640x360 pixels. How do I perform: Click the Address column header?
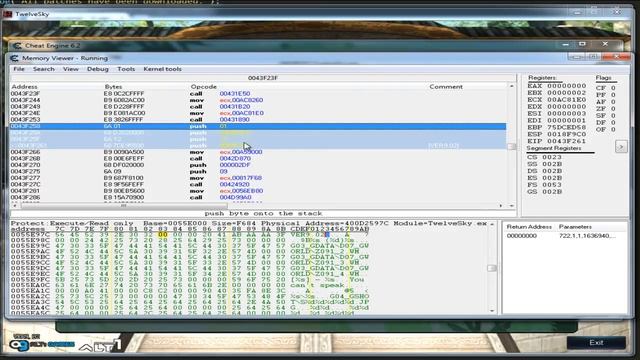24,87
